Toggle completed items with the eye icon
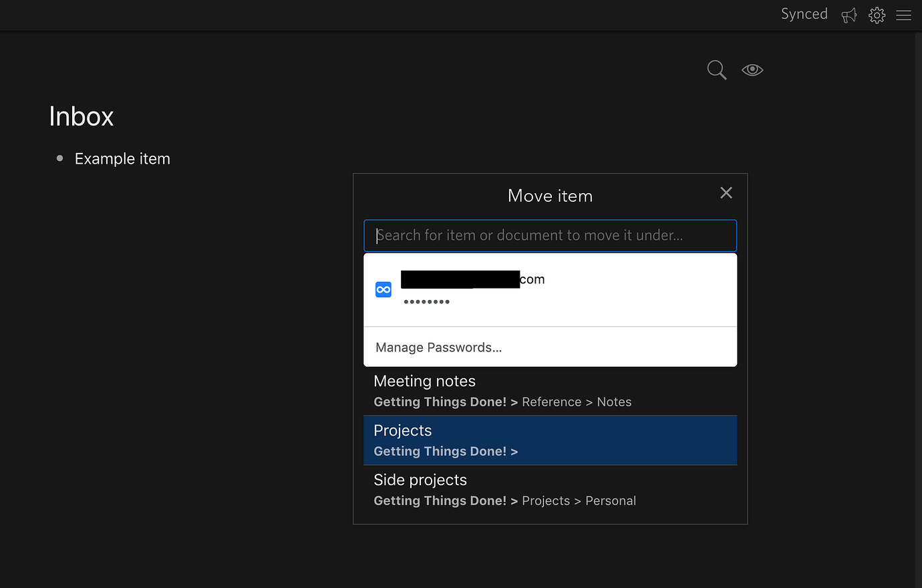 (752, 69)
